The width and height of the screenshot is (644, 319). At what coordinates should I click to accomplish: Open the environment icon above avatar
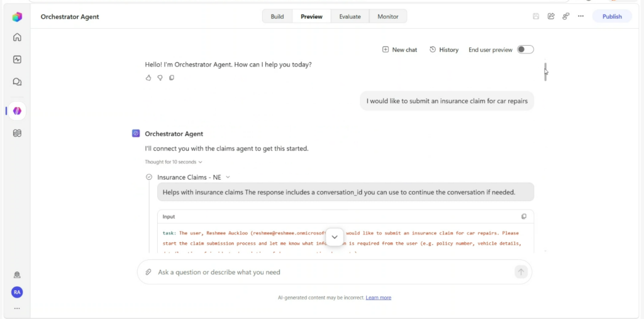[17, 274]
